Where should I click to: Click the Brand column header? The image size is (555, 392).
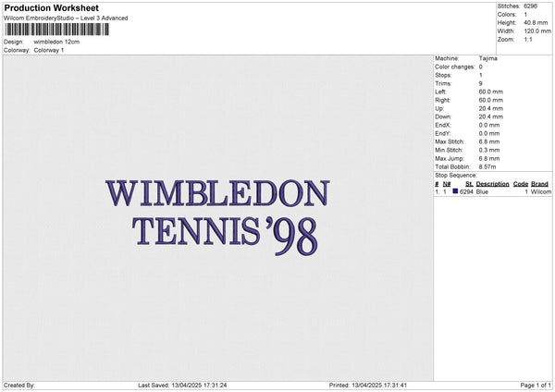coord(539,184)
